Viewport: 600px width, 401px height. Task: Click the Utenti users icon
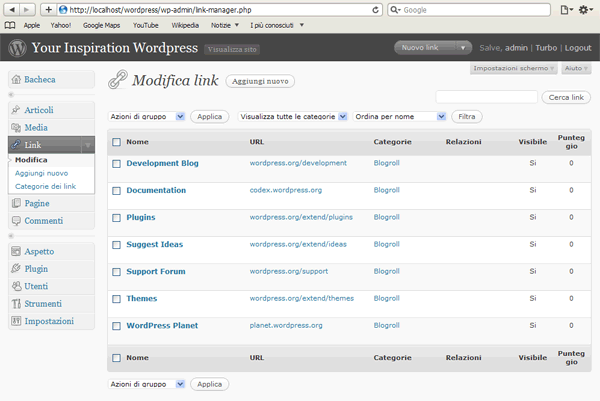click(x=16, y=286)
